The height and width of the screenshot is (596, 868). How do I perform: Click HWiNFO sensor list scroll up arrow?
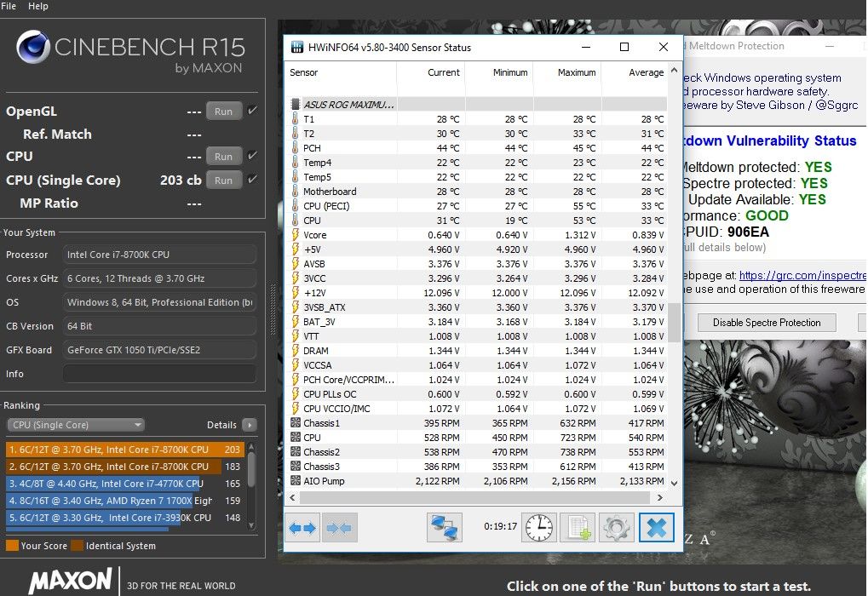pos(675,71)
